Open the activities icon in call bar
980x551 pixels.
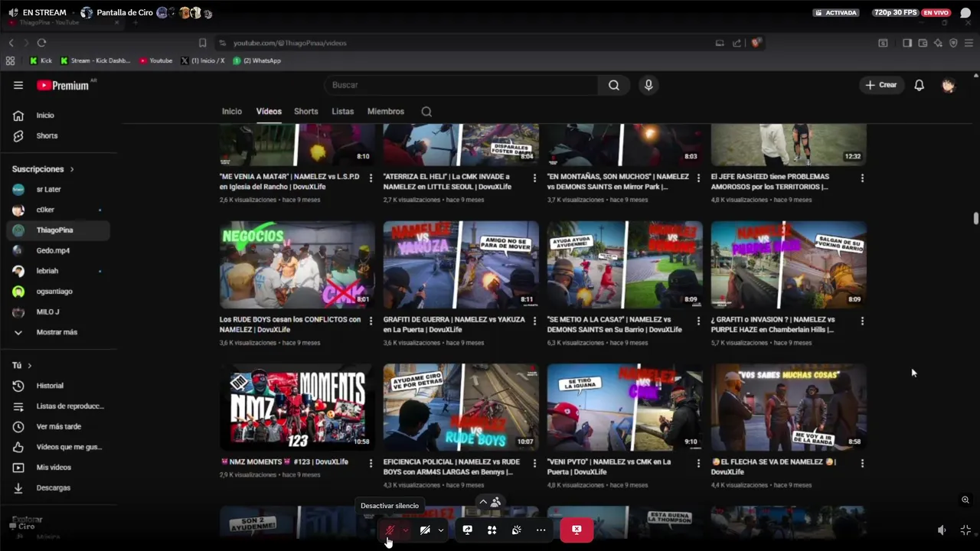(x=492, y=530)
